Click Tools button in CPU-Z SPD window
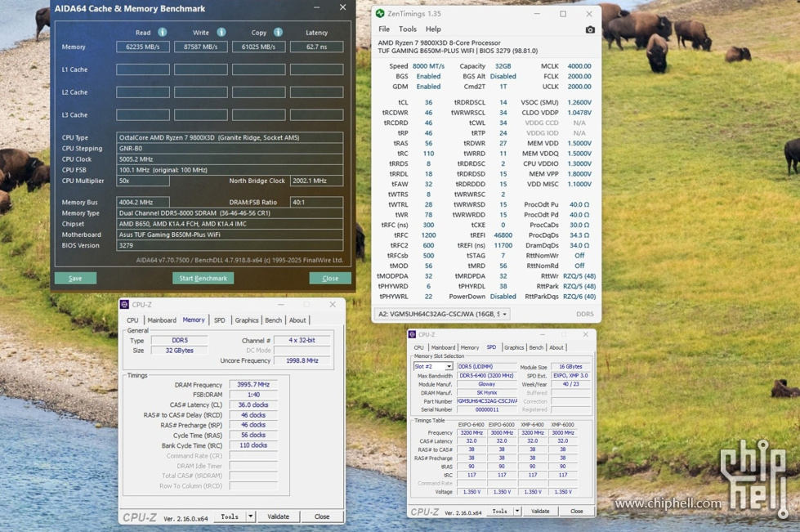The width and height of the screenshot is (800, 532). click(x=499, y=511)
